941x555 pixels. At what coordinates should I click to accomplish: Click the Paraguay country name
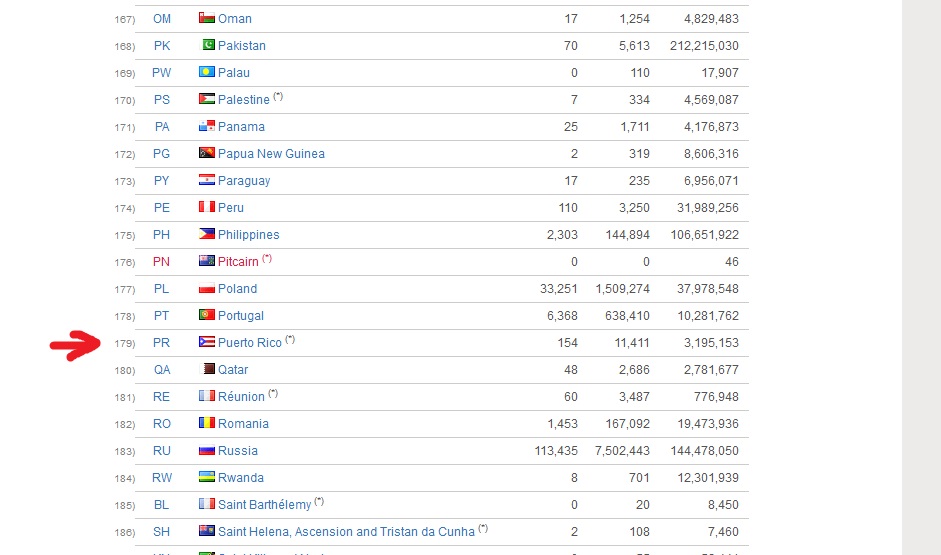point(244,181)
